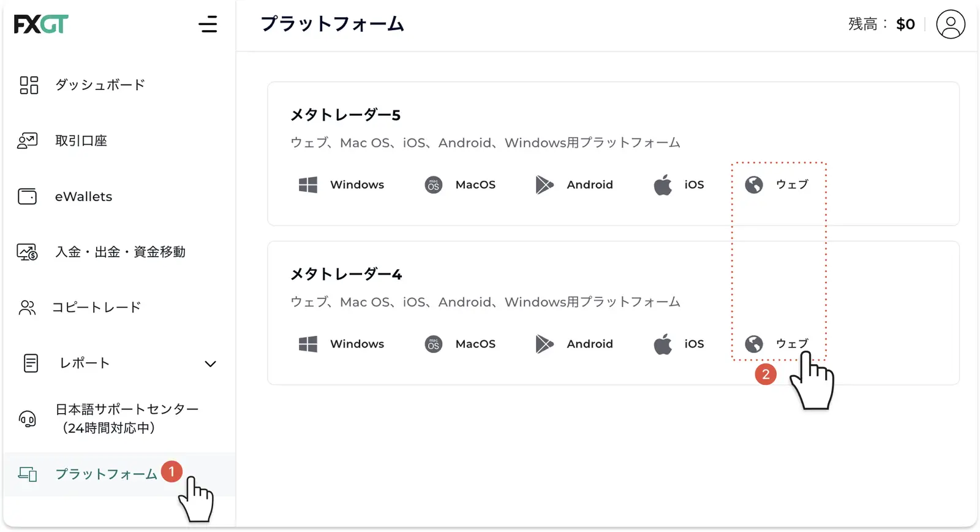
Task: Click the Windows logo under メタトレーダー4
Action: [308, 344]
